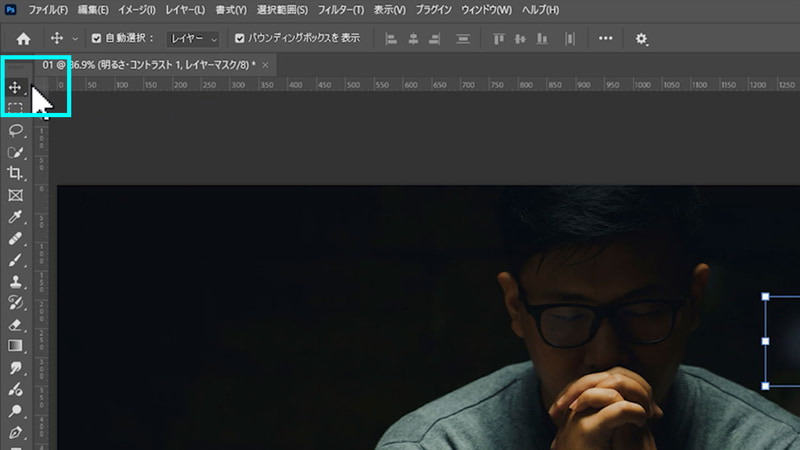Align right edges
This screenshot has width=800, height=450.
point(434,39)
